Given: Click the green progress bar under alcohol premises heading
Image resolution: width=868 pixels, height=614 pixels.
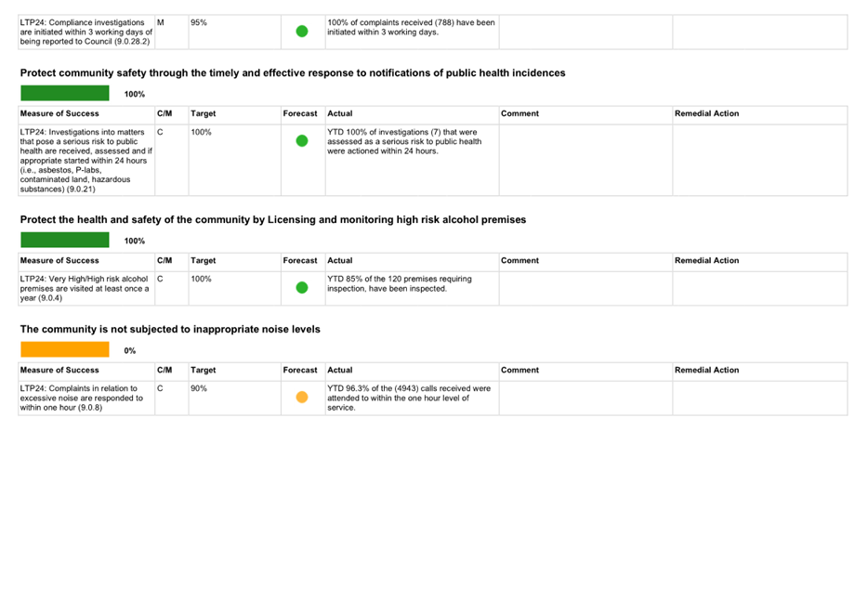Looking at the screenshot, I should [x=65, y=241].
